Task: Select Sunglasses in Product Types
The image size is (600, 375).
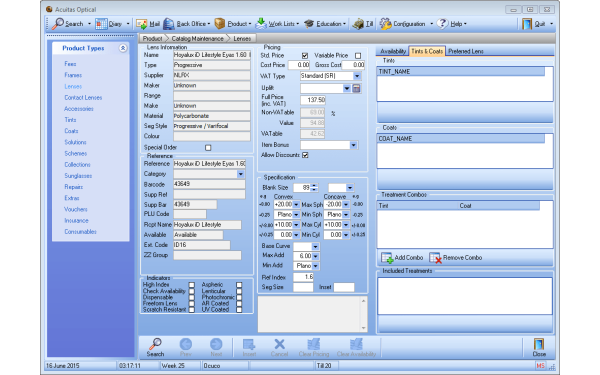Action: (x=78, y=176)
